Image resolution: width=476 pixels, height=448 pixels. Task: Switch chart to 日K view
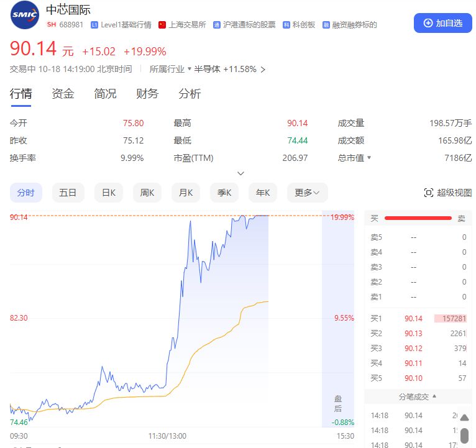click(109, 193)
